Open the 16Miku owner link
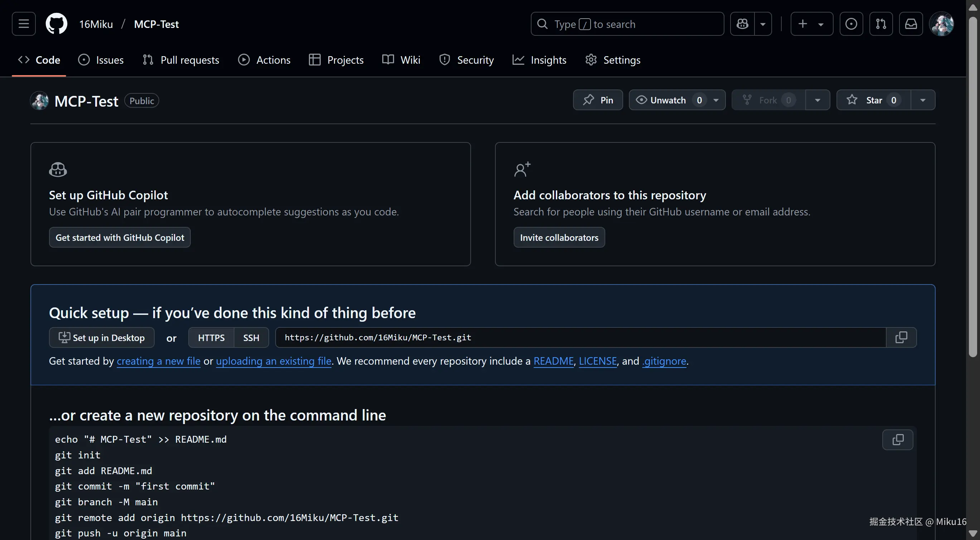 [x=96, y=24]
